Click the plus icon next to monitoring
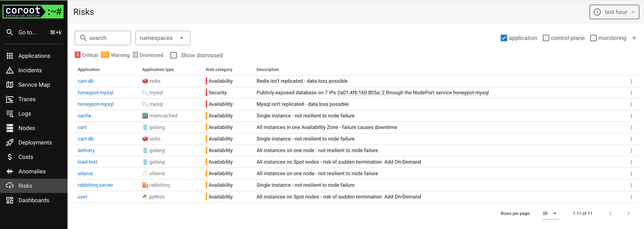The width and height of the screenshot is (644, 229). 634,38
